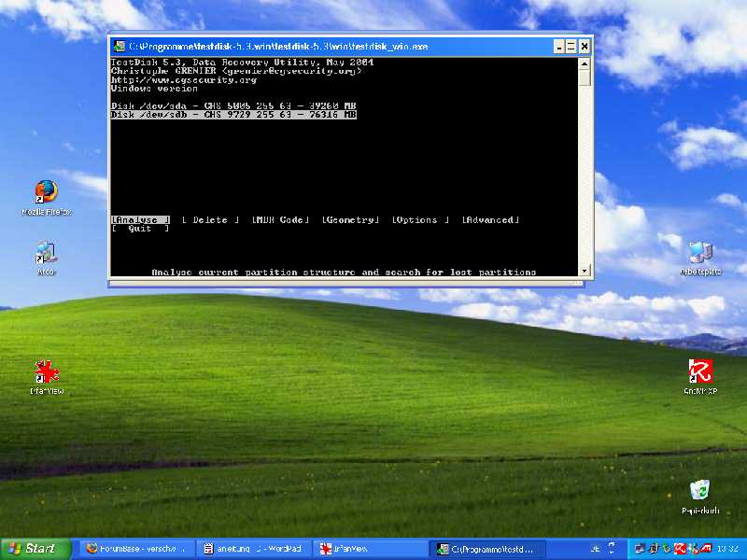Click the first system tray monitor icon
The image size is (747, 560).
(640, 549)
